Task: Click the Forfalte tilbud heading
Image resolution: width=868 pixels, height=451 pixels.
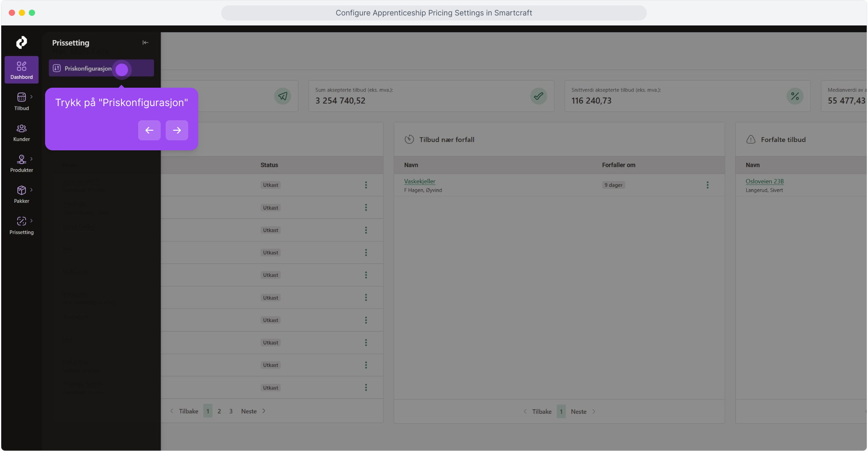Action: point(783,139)
